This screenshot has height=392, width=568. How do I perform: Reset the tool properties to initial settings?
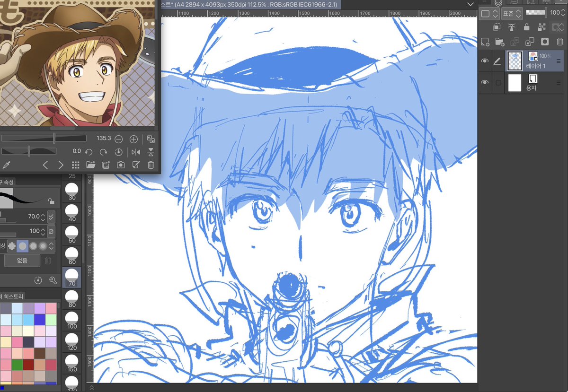click(x=38, y=280)
